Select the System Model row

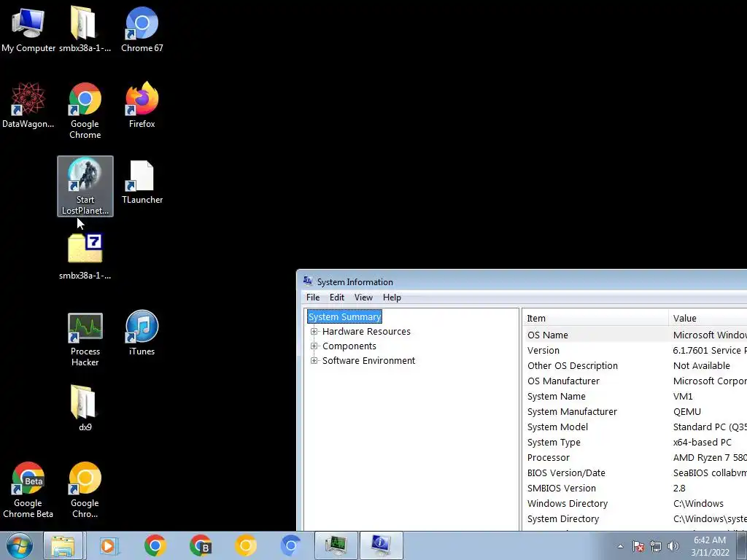click(635, 427)
